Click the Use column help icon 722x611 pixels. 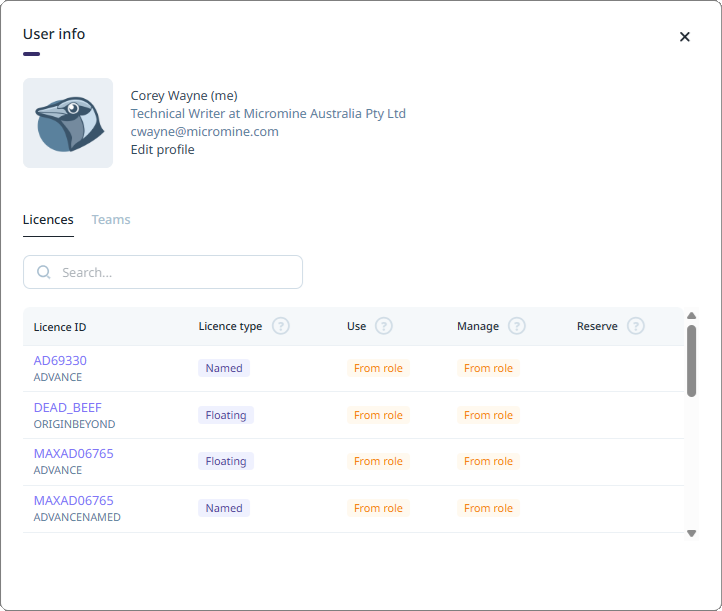[x=384, y=326]
